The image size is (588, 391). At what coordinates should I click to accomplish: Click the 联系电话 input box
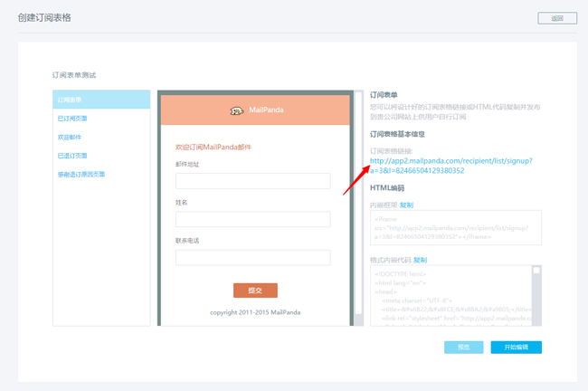point(252,258)
